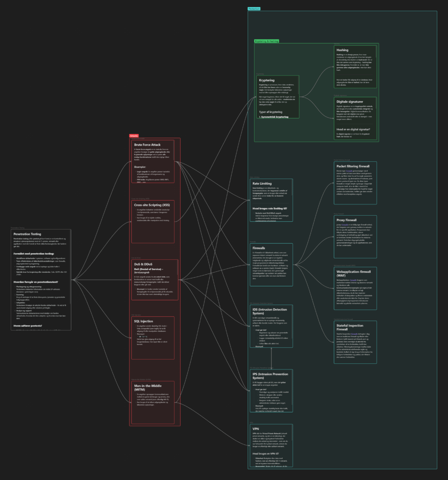Open the Hashing card

pos(356,67)
